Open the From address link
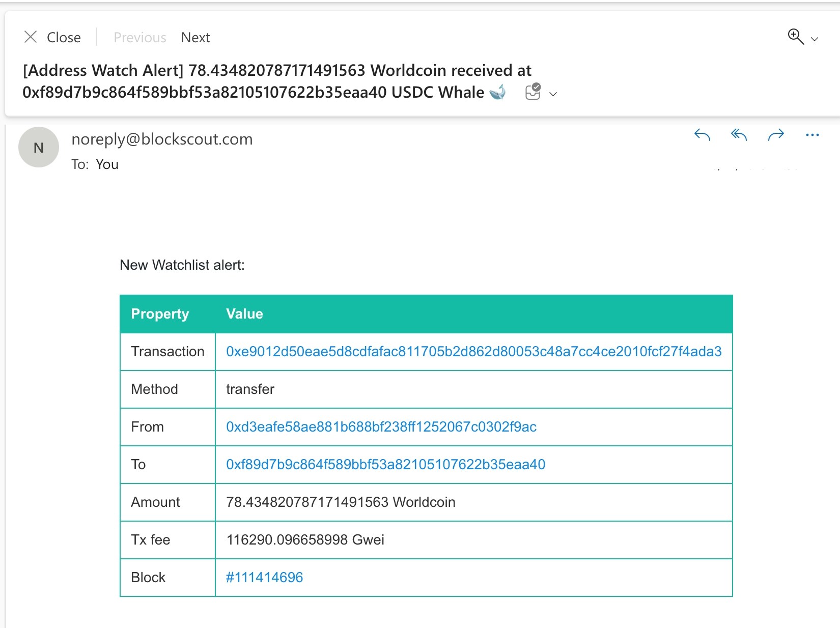Viewport: 840px width, 628px height. (x=381, y=426)
